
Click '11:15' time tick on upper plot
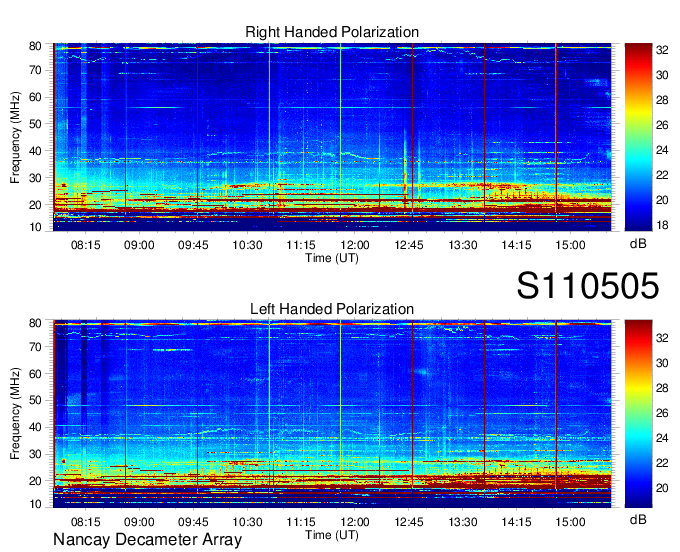(x=301, y=245)
